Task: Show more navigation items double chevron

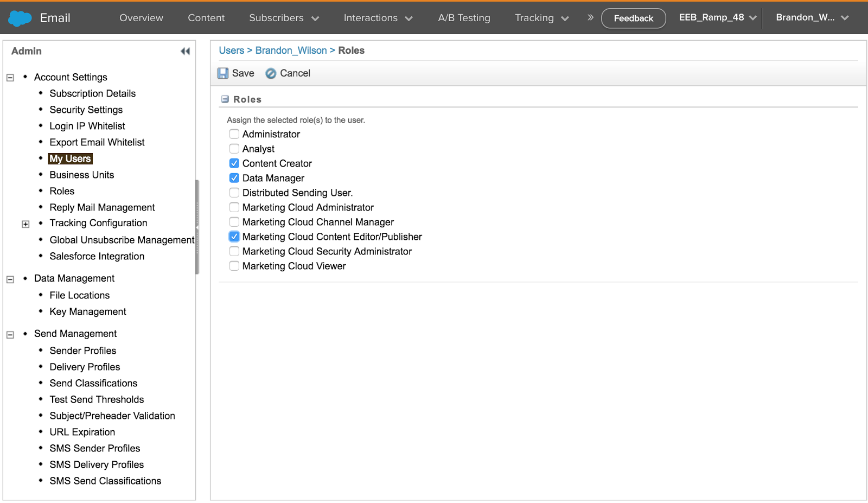Action: (x=590, y=17)
